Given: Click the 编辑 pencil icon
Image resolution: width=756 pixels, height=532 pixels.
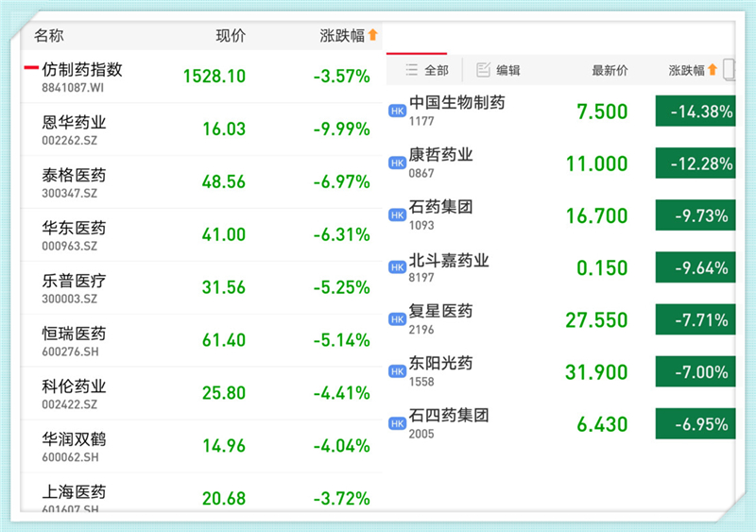Looking at the screenshot, I should pos(483,70).
